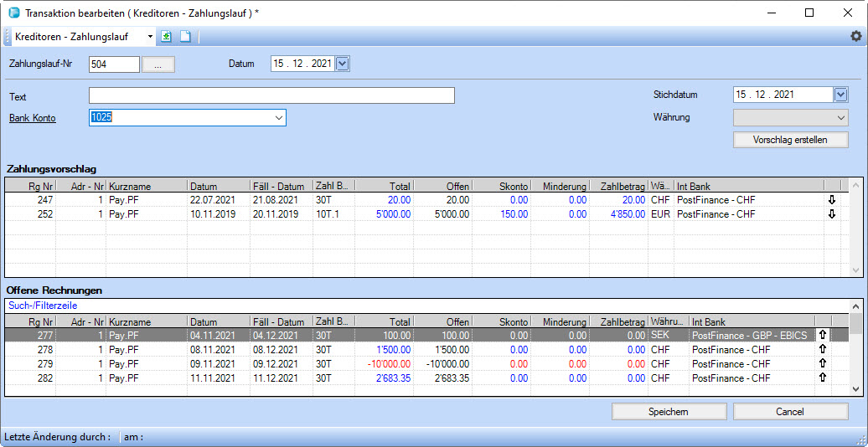This screenshot has width=868, height=447.
Task: Follow the Bank Konto link label
Action: point(33,118)
